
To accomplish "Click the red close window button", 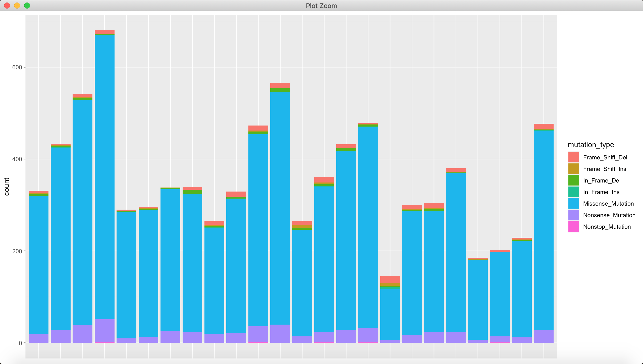I will tap(7, 6).
